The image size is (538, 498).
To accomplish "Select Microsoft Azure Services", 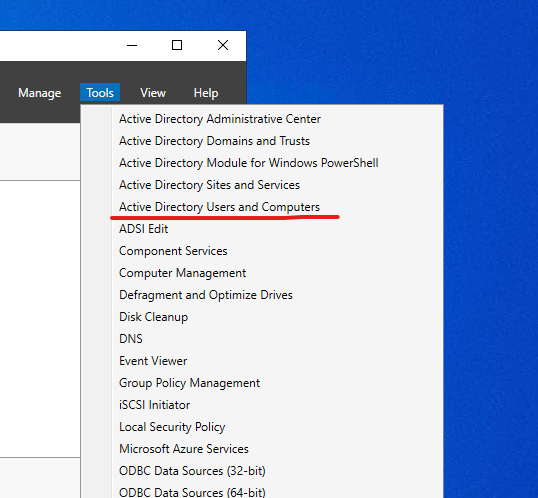I will (184, 449).
